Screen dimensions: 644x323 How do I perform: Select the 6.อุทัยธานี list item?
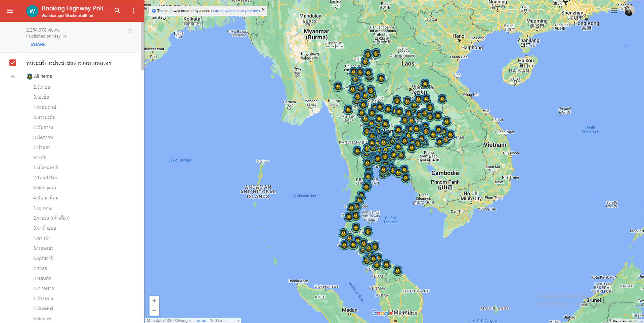pyautogui.click(x=43, y=258)
